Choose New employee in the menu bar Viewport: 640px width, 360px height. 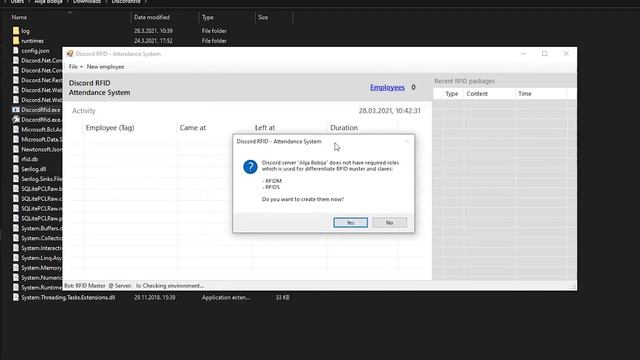[x=105, y=67]
